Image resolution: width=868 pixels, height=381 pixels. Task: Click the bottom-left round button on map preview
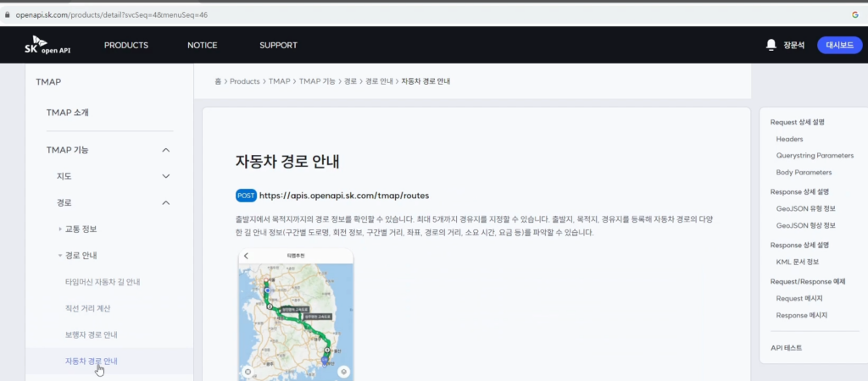click(x=248, y=372)
